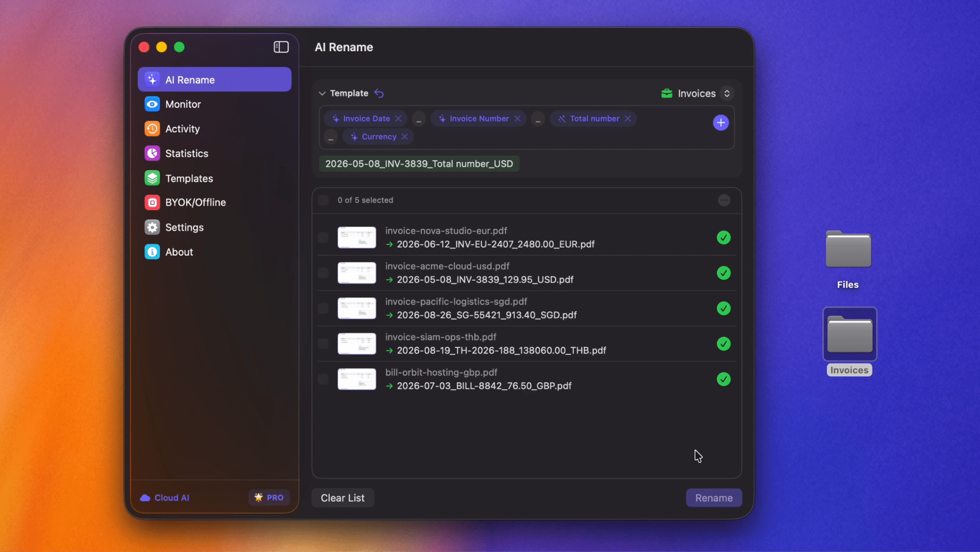This screenshot has width=980, height=552.
Task: Click green status check for invoice-acme-cloud-usd.pdf
Action: 724,273
